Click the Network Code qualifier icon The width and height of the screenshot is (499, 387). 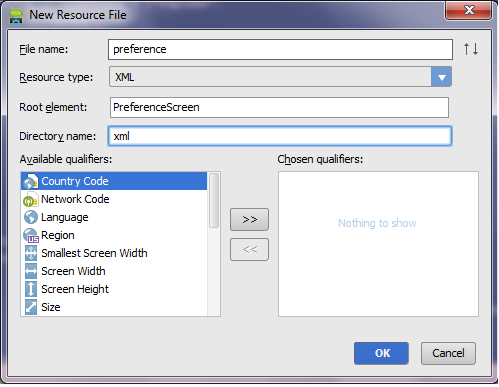pyautogui.click(x=31, y=199)
